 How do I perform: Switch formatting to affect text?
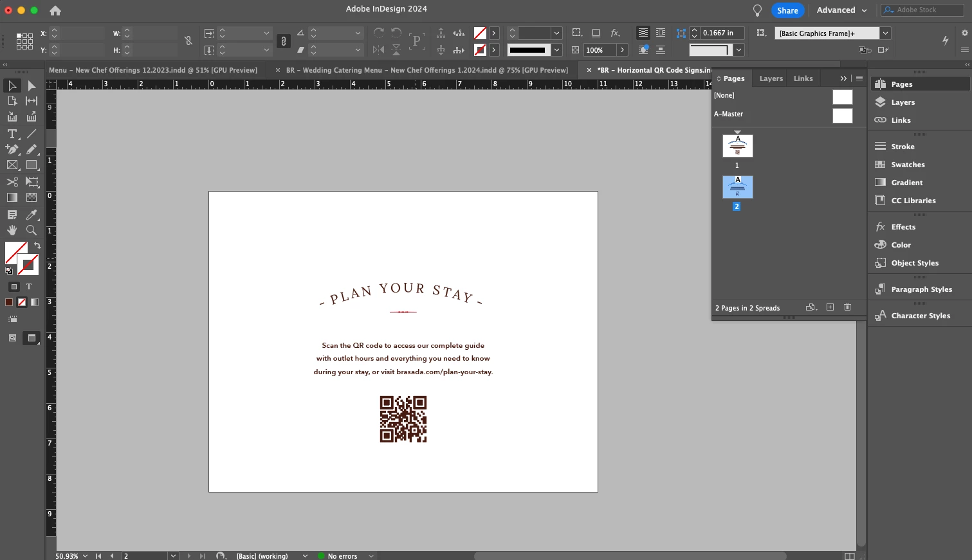click(x=29, y=287)
